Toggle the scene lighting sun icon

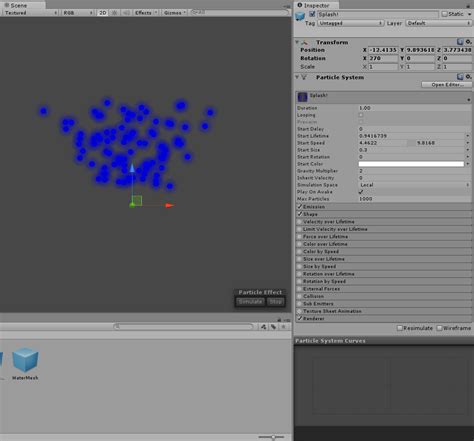114,13
